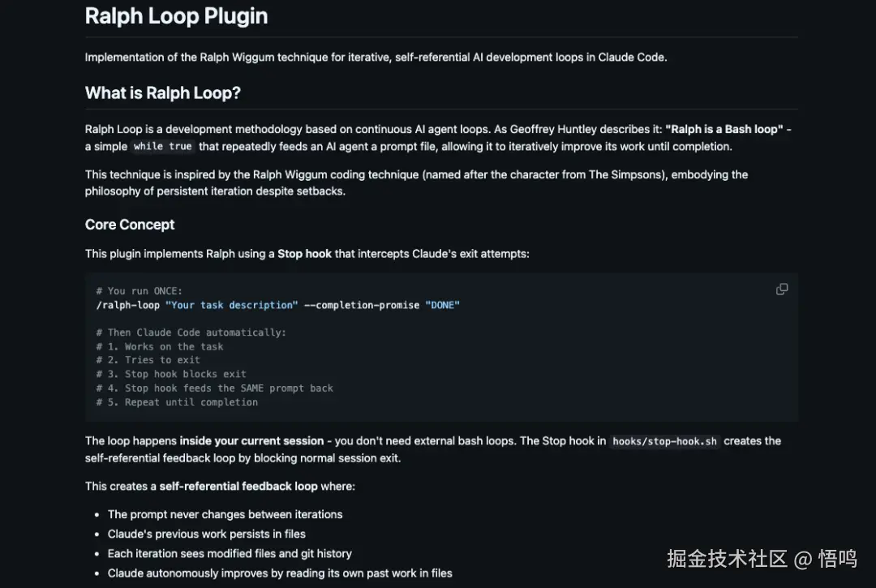Click the "# 3. Stop hook blocks exit" line
Image resolution: width=876 pixels, height=588 pixels.
pyautogui.click(x=171, y=374)
